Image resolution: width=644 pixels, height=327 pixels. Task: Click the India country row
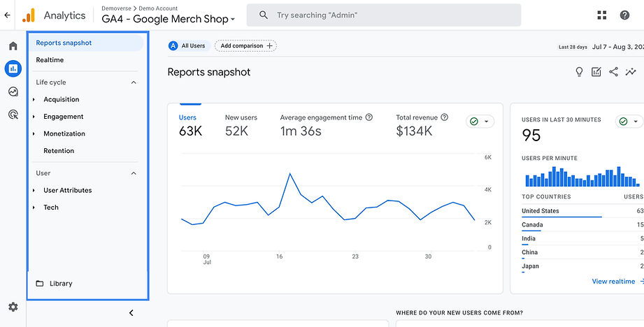(x=582, y=239)
